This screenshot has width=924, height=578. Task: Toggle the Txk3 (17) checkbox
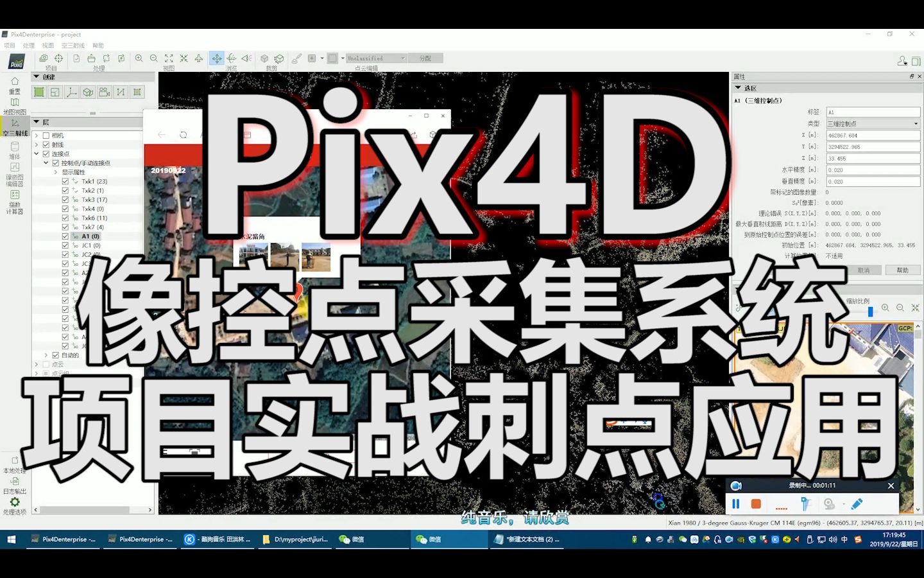coord(65,200)
